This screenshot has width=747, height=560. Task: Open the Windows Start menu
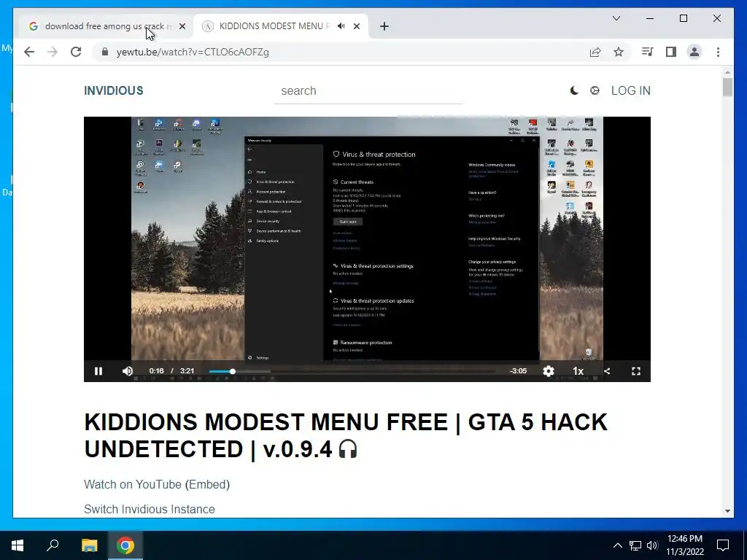[18, 545]
